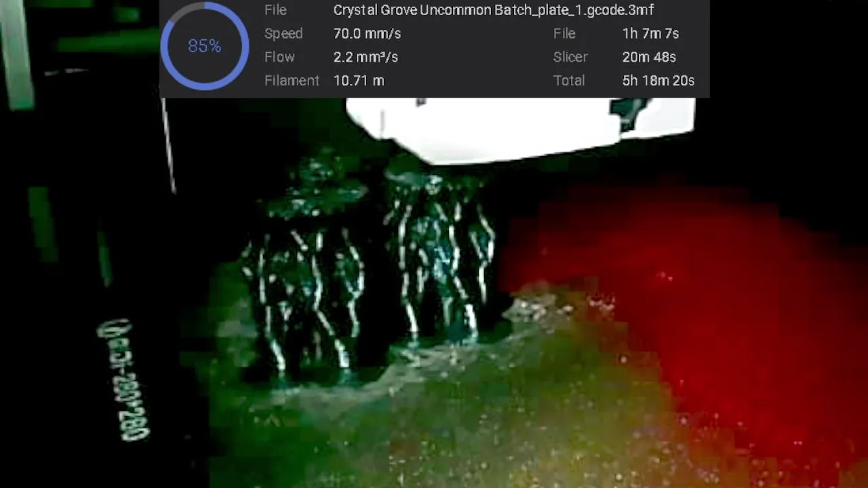Image resolution: width=868 pixels, height=488 pixels.
Task: Click the "Speed" label
Action: click(x=283, y=34)
